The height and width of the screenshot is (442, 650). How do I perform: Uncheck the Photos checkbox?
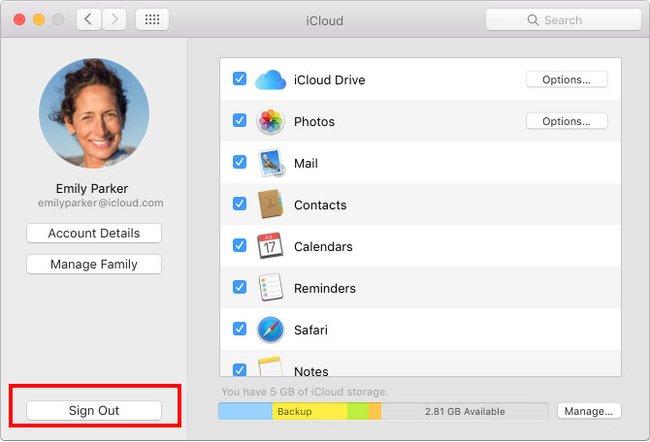pos(240,120)
